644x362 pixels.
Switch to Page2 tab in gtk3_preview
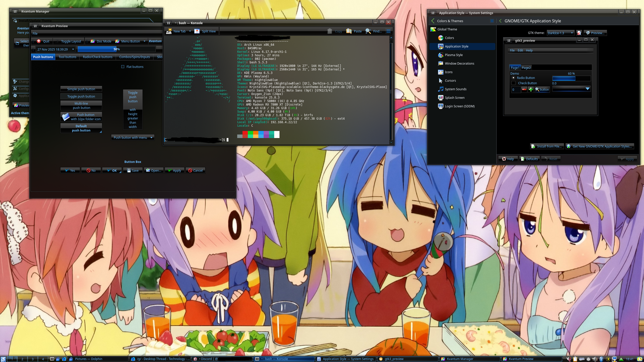pos(526,68)
